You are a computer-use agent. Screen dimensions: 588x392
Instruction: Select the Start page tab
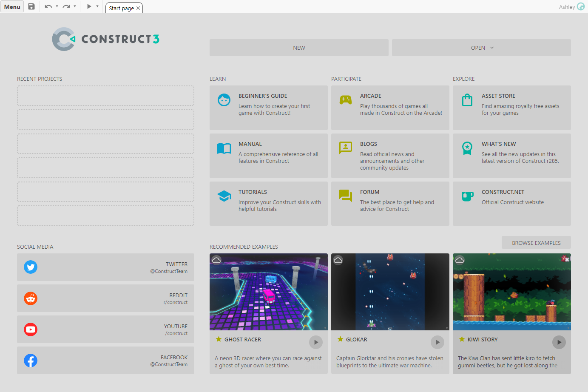[x=121, y=8]
